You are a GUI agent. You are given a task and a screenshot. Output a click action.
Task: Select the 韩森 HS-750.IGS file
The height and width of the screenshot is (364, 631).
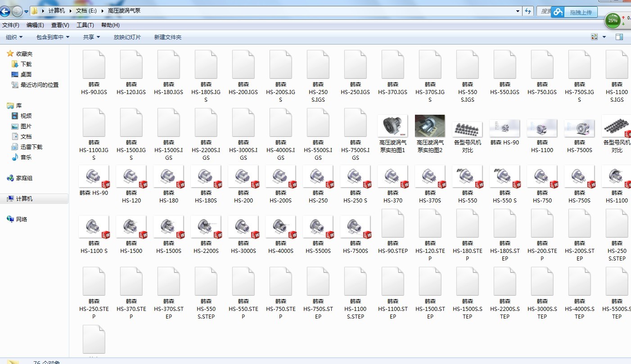coord(542,73)
